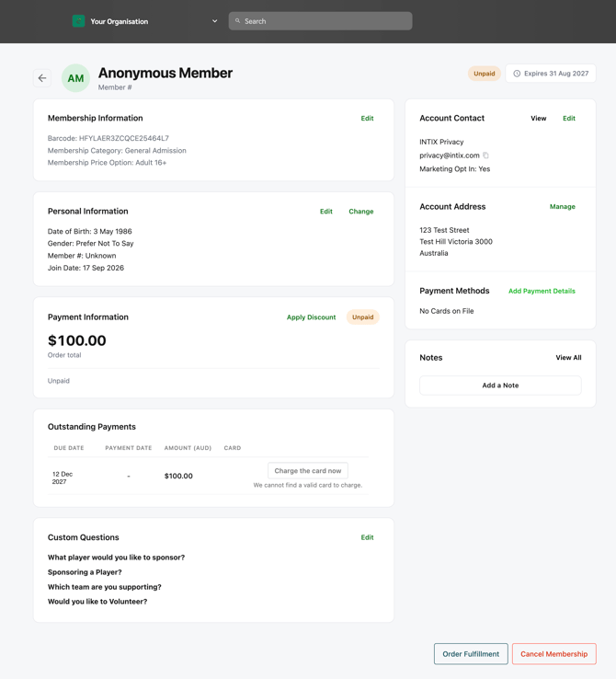The width and height of the screenshot is (616, 679).
Task: Click 'Membership Price Option: Adult 16+'
Action: tap(107, 162)
